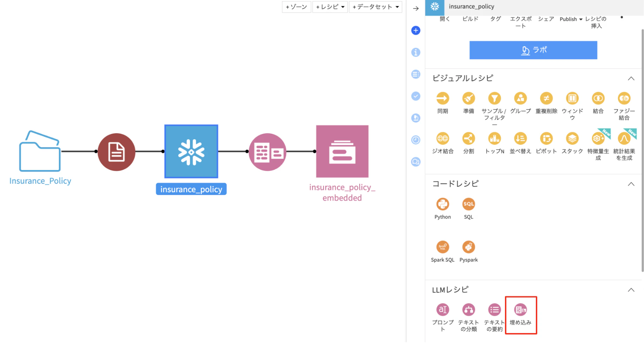Open the +データセット dropdown
The width and height of the screenshot is (644, 345).
coord(375,7)
